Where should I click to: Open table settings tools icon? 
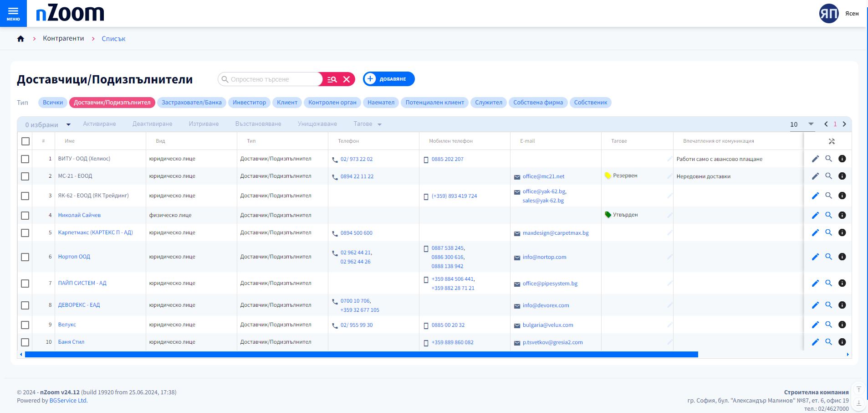pos(832,141)
